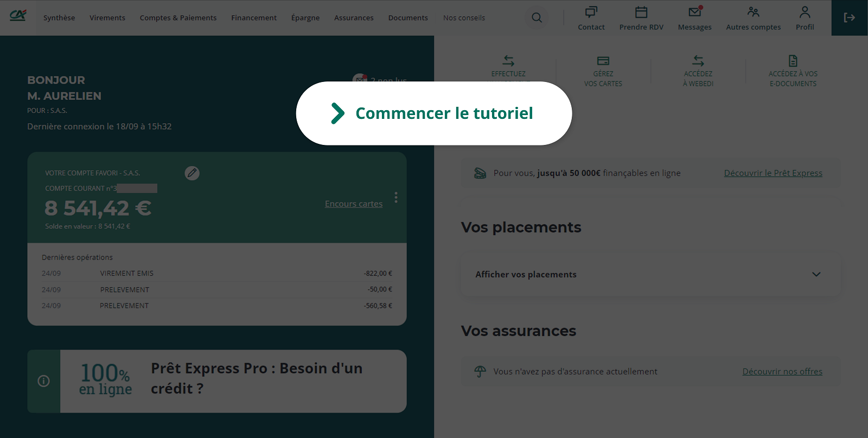
Task: Click Commencer le tutoriel button
Action: (433, 113)
